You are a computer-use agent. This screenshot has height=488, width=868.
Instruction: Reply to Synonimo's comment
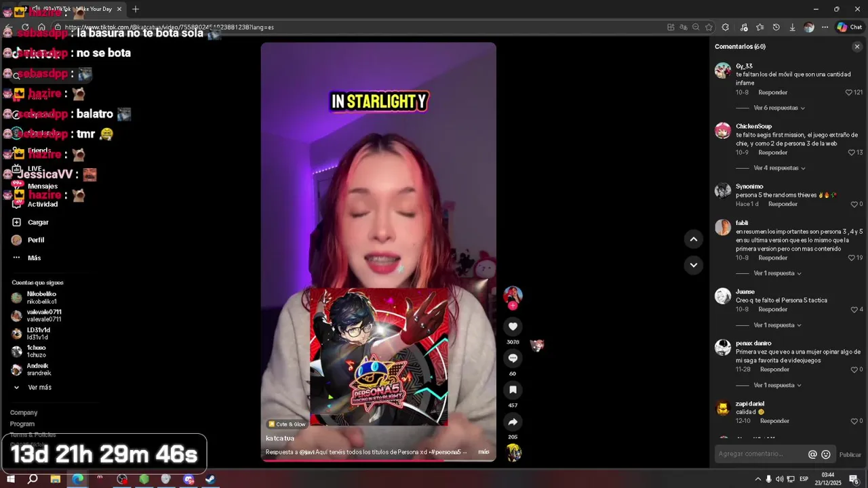(x=783, y=204)
